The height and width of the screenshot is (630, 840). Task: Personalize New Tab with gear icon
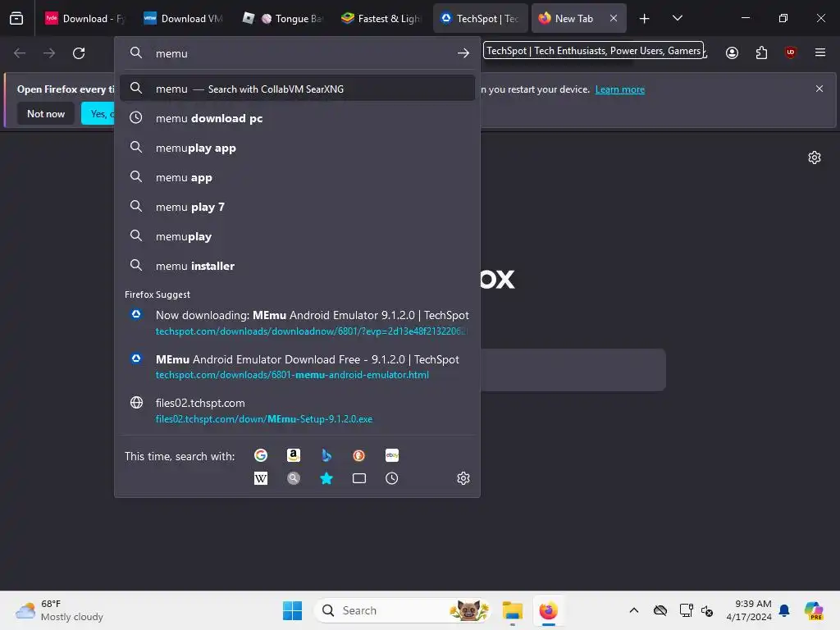[815, 157]
